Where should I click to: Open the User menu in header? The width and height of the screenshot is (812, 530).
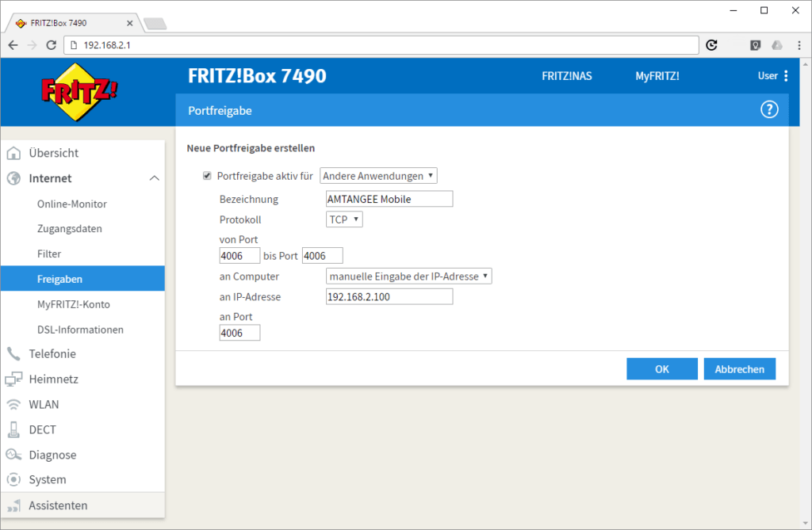coord(773,76)
